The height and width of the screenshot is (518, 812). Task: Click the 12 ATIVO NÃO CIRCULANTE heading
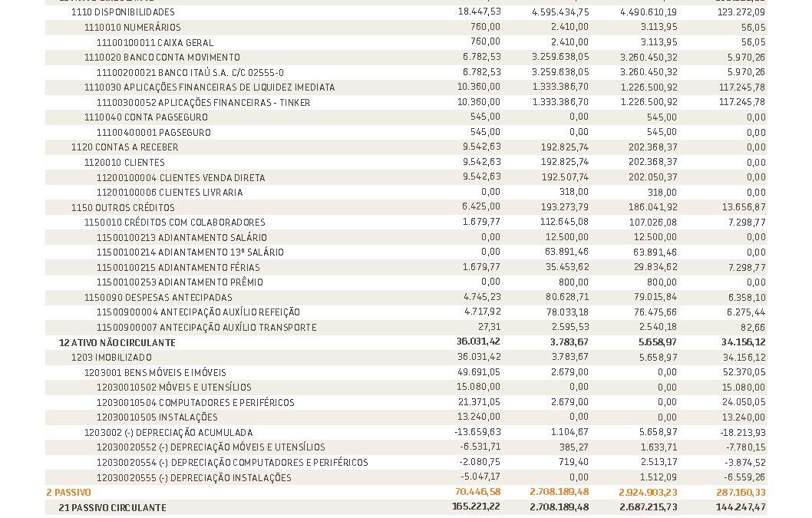(x=117, y=342)
